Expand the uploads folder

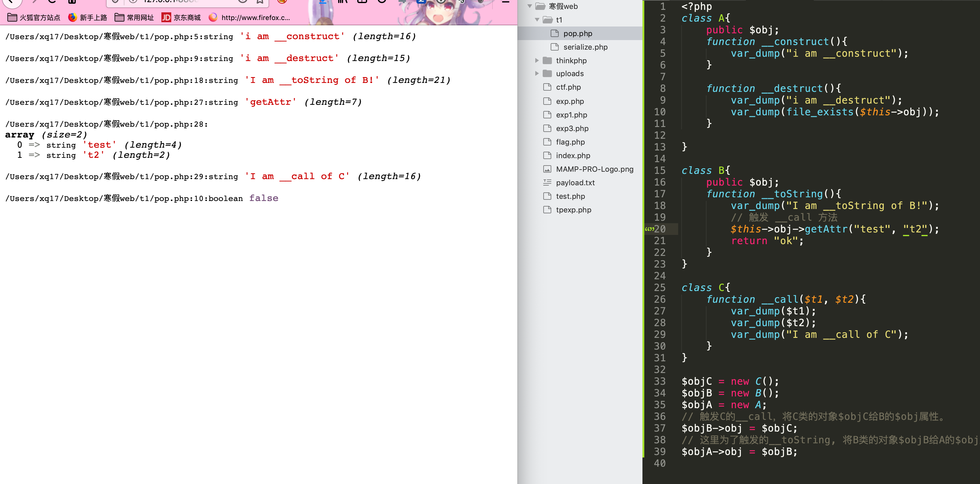[537, 73]
